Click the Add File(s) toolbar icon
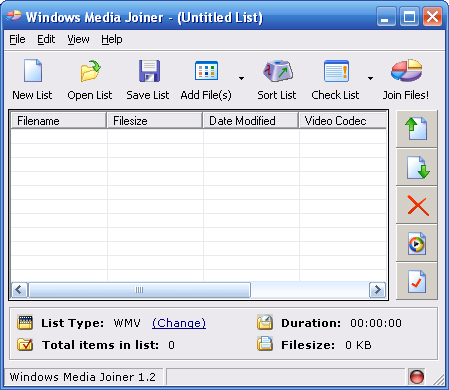Screen dimensions: 449x390 click(206, 71)
